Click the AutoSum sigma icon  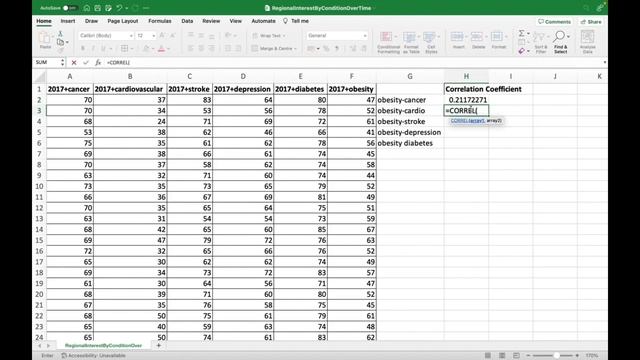[x=522, y=33]
